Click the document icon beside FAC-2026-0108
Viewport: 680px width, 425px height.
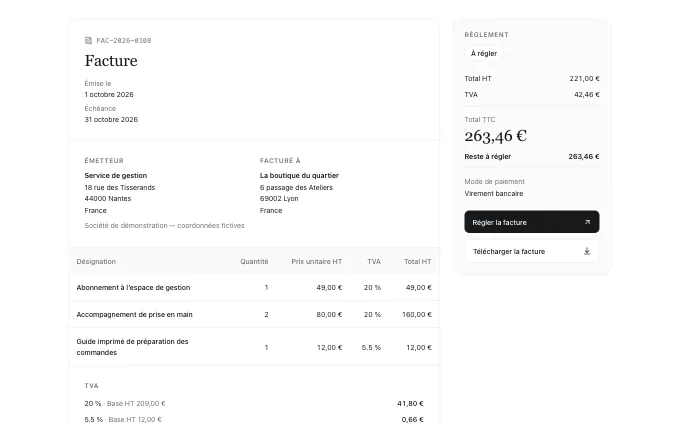click(88, 41)
